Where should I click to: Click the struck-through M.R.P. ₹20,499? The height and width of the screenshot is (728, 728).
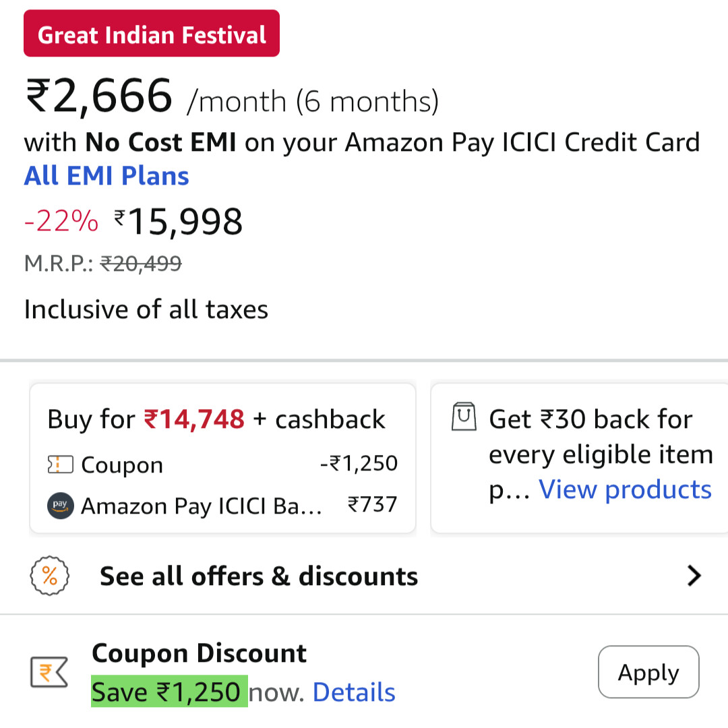coord(141,264)
